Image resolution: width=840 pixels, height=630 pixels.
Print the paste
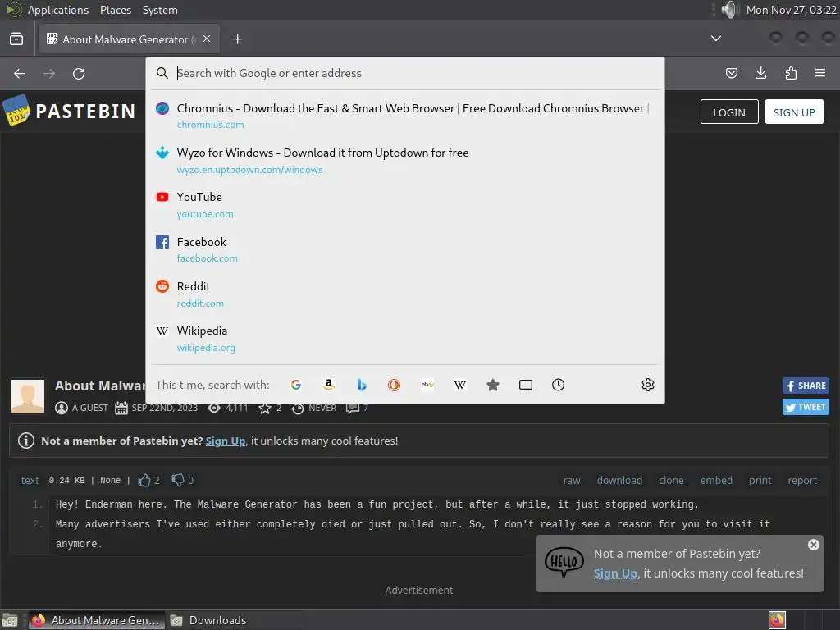(x=760, y=481)
